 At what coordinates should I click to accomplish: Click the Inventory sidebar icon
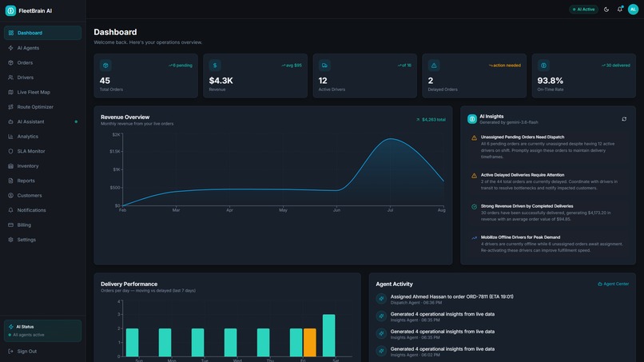[10, 166]
